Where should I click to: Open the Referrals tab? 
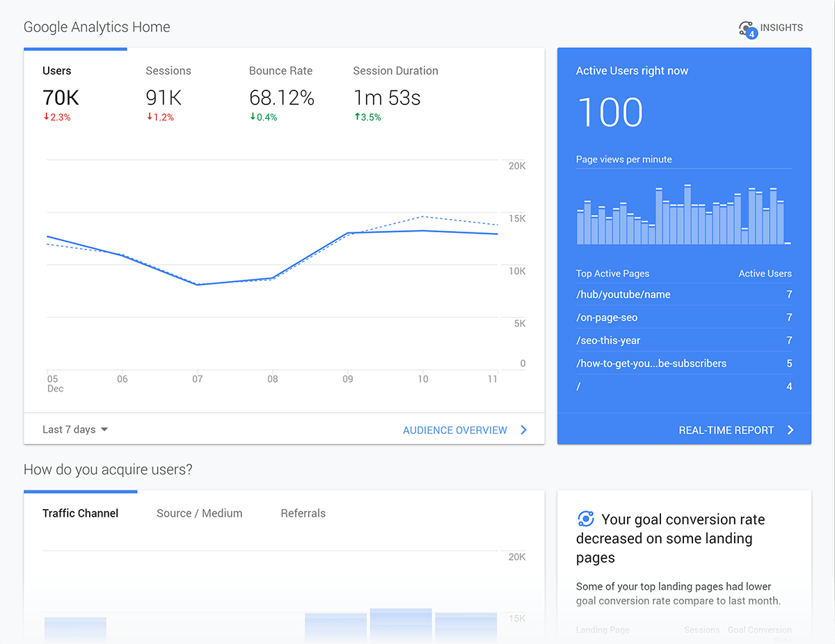(x=303, y=513)
